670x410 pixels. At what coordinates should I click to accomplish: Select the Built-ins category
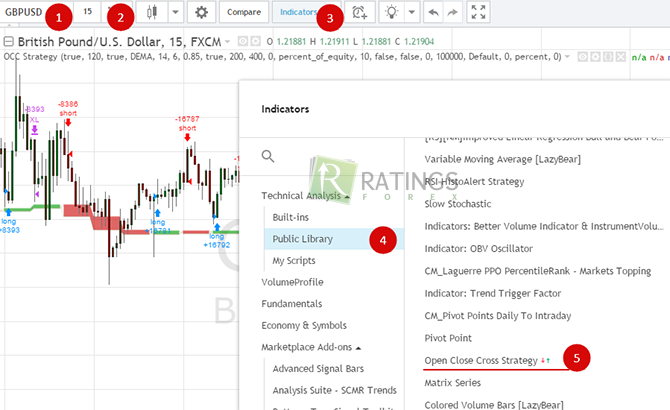(x=291, y=217)
